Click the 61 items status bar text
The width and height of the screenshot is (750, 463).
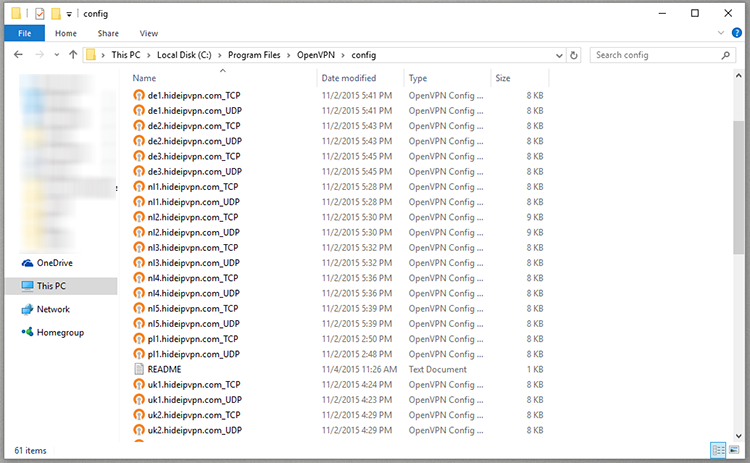point(30,451)
